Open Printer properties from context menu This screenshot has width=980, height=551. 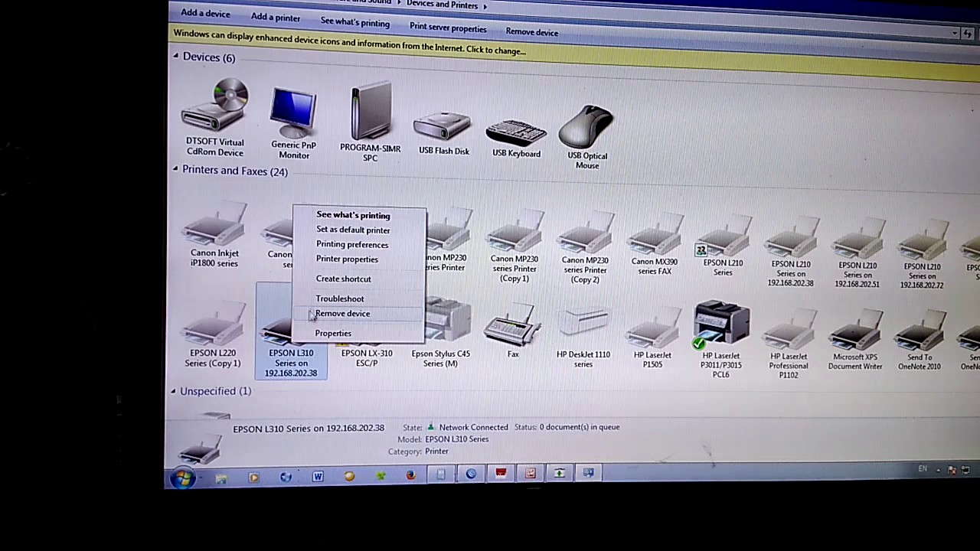(347, 259)
